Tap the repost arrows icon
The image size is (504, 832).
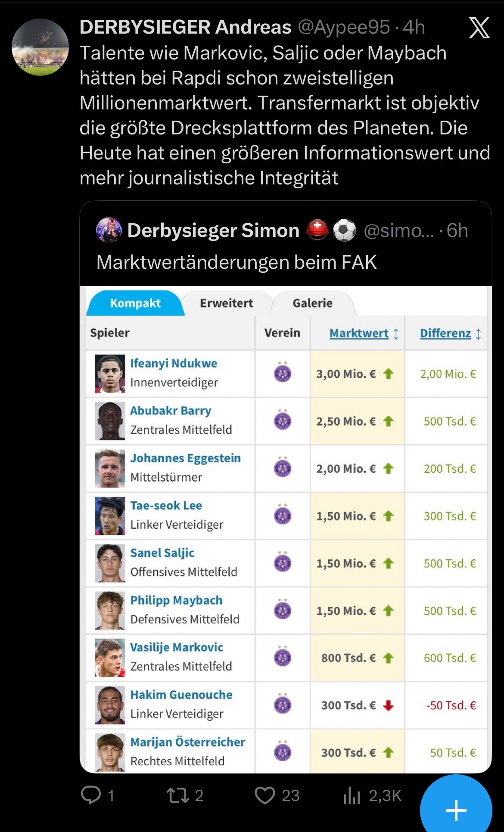[x=178, y=795]
